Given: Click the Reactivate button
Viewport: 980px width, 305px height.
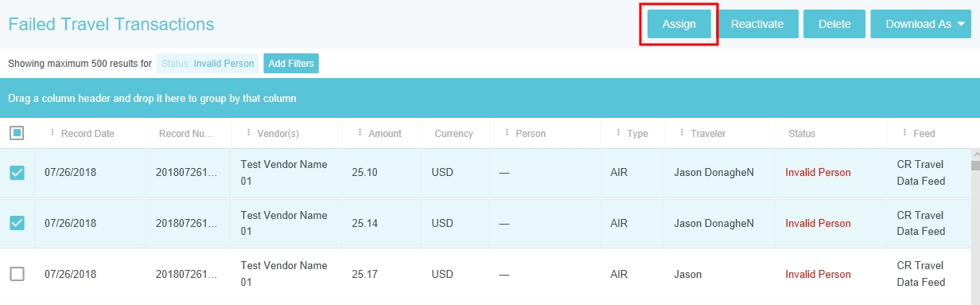Looking at the screenshot, I should [757, 24].
